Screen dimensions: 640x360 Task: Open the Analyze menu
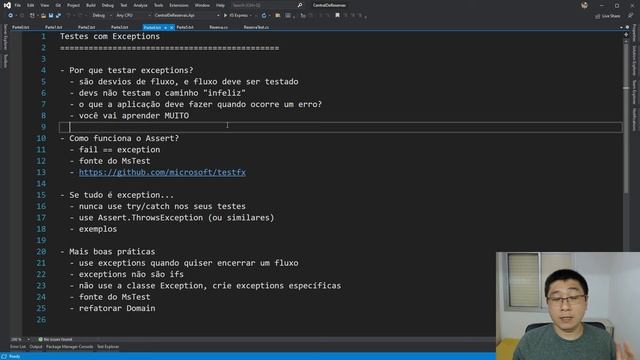pos(140,5)
